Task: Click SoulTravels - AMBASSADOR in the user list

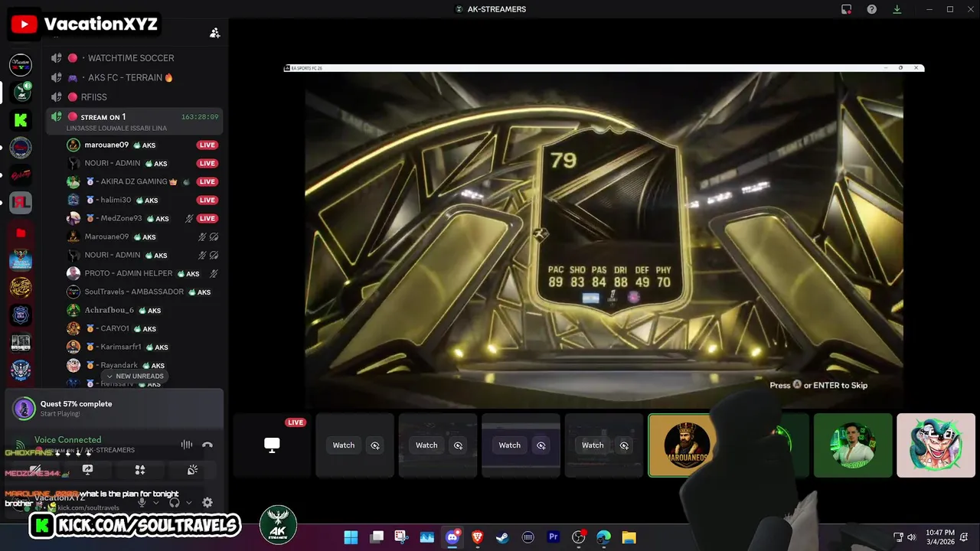Action: coord(142,292)
